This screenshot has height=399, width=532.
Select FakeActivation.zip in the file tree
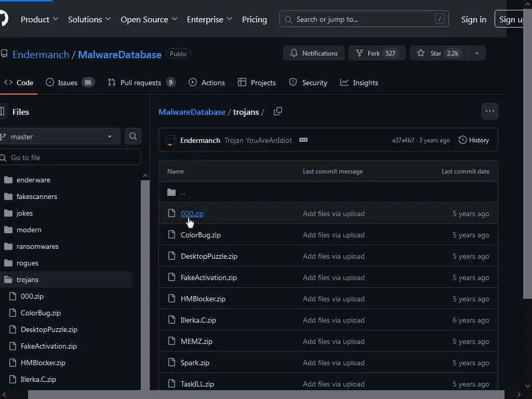(48, 346)
